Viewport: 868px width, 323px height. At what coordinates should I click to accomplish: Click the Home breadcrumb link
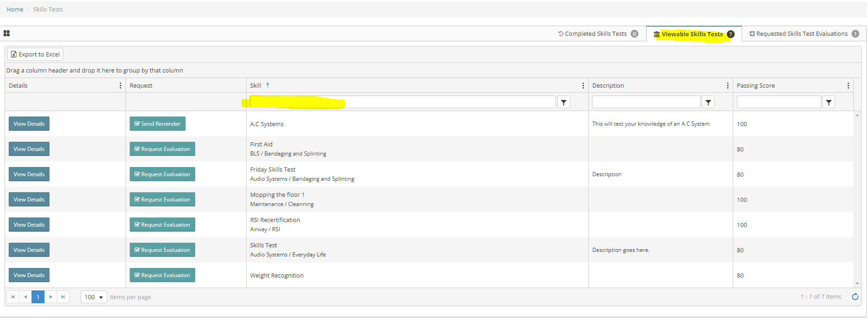pos(15,9)
